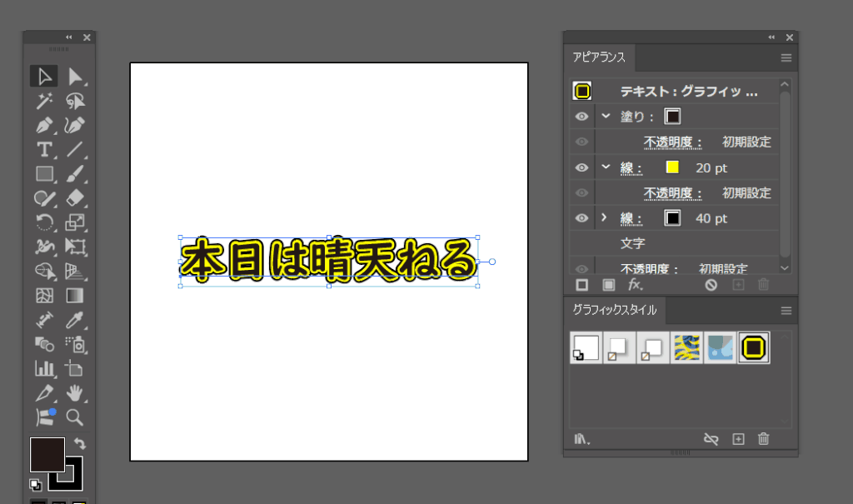Open the アピアランス panel menu

click(786, 58)
